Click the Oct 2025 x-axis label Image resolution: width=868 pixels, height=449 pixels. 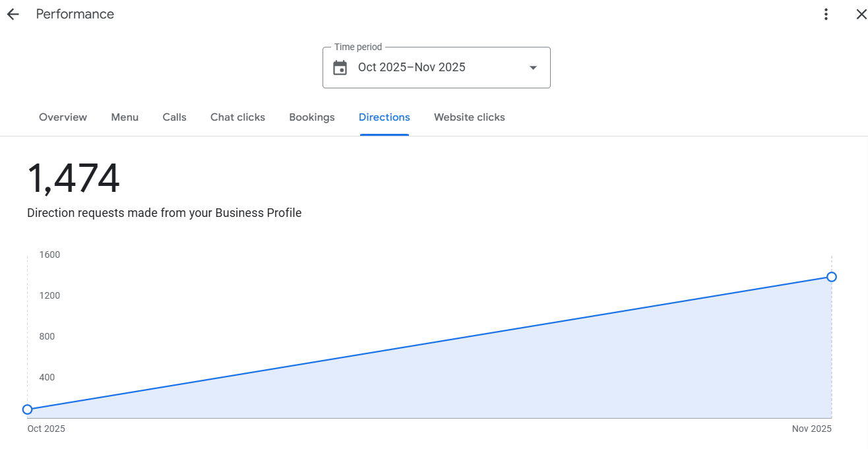[x=46, y=429]
